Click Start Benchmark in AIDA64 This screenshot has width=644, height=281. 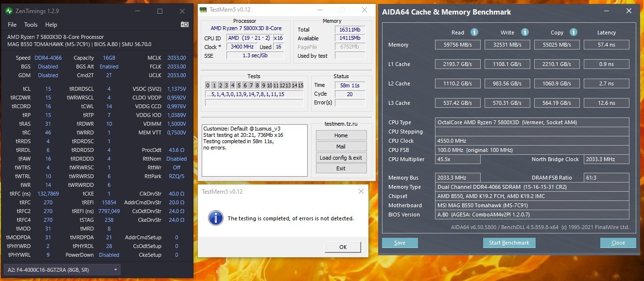pos(509,243)
